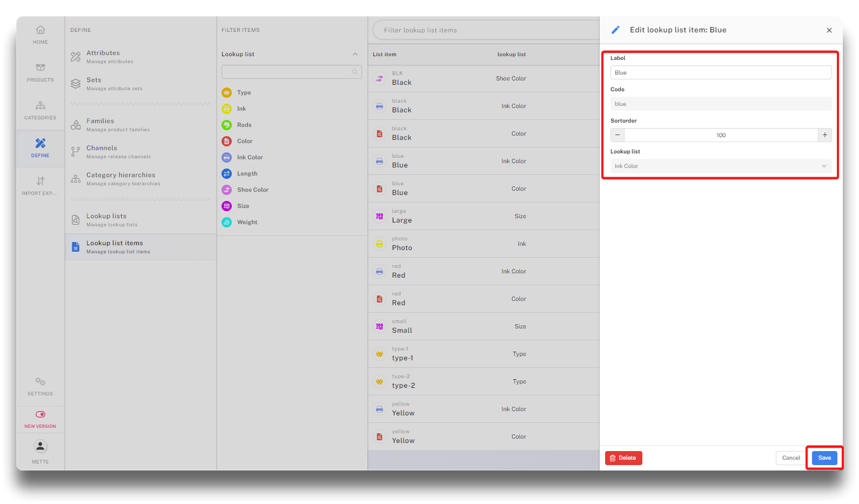Image resolution: width=859 pixels, height=504 pixels.
Task: Click the red Delete button
Action: coord(623,458)
